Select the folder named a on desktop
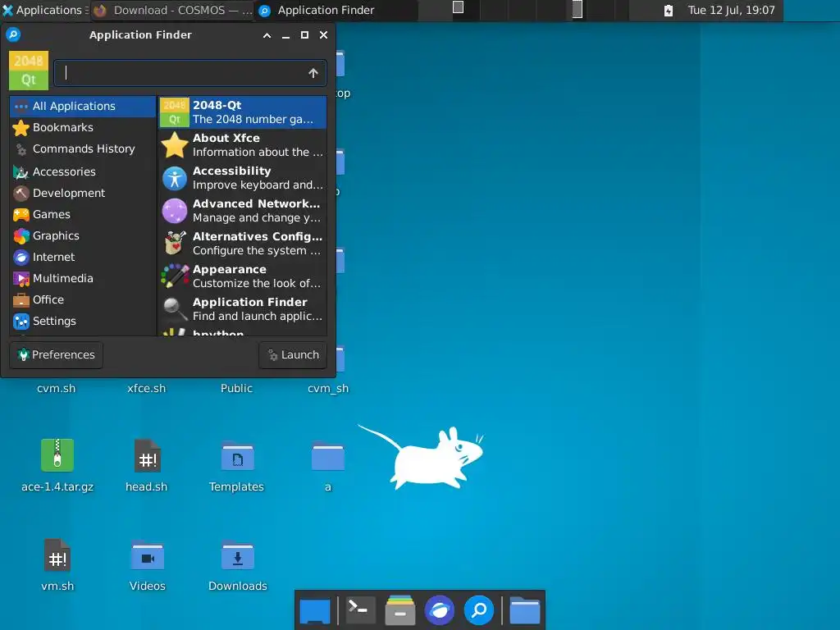840x630 pixels. (327, 465)
